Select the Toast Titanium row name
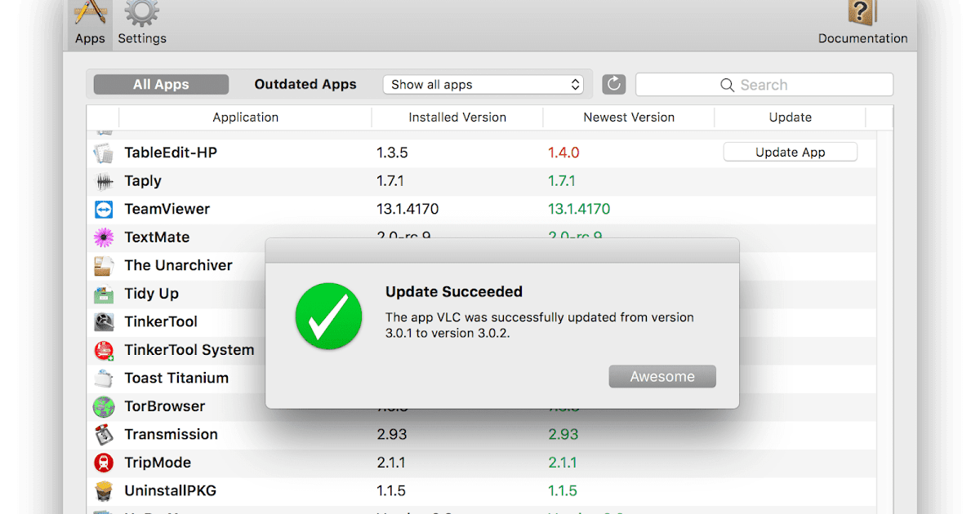The width and height of the screenshot is (980, 514). click(x=176, y=379)
